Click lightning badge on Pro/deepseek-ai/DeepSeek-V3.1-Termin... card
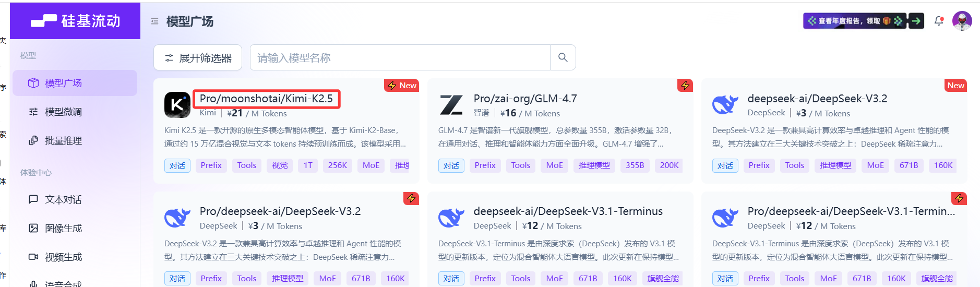The image size is (980, 287). click(959, 198)
